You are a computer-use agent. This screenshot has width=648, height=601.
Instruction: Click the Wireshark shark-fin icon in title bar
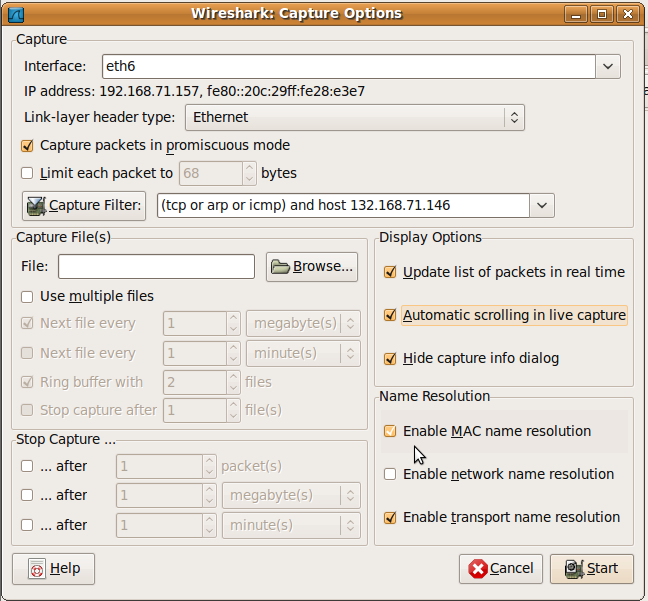(16, 14)
